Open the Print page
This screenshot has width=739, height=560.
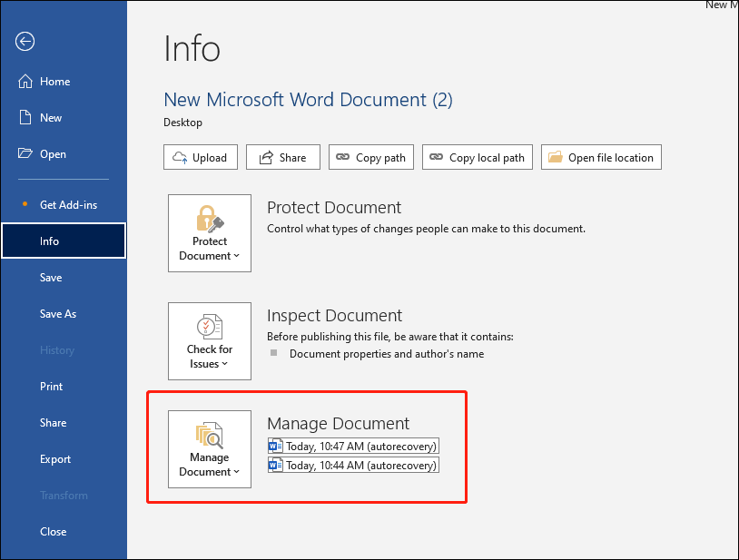click(x=64, y=387)
